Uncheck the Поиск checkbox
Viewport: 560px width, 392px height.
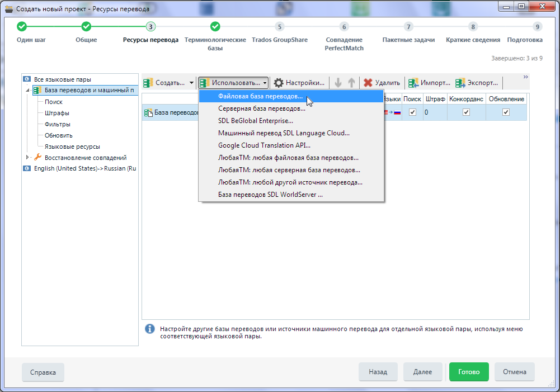tap(413, 112)
